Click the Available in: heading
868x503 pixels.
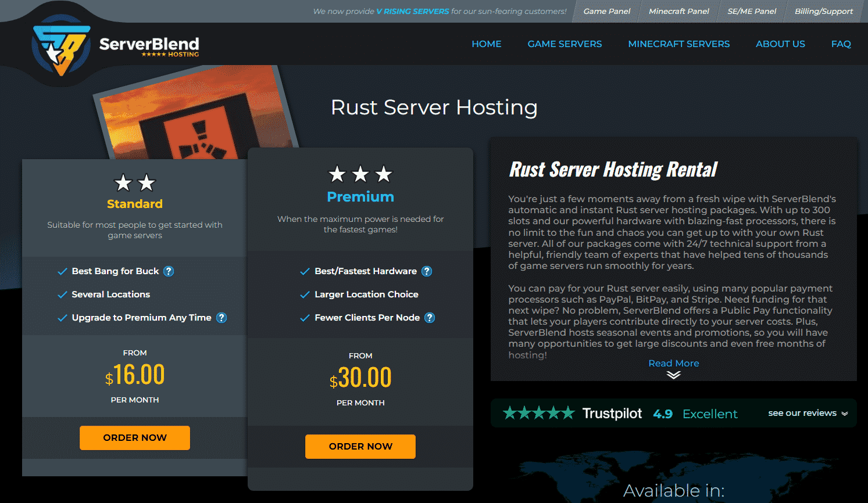[674, 491]
